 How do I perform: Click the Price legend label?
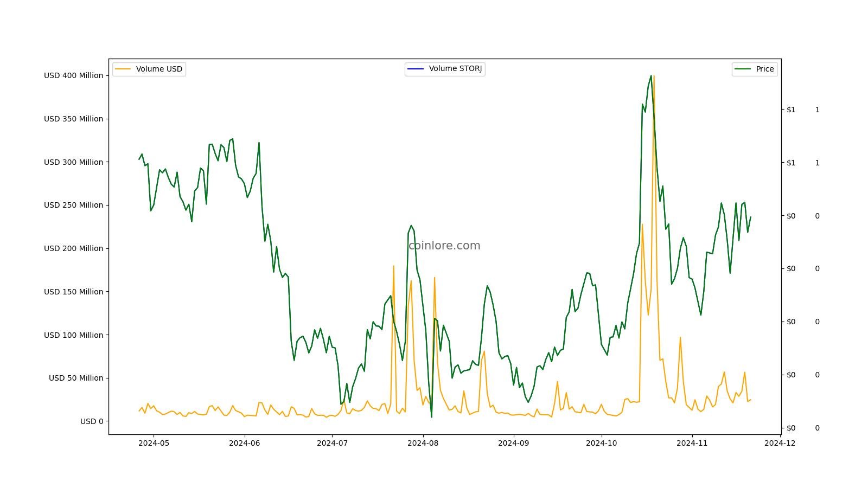point(765,69)
